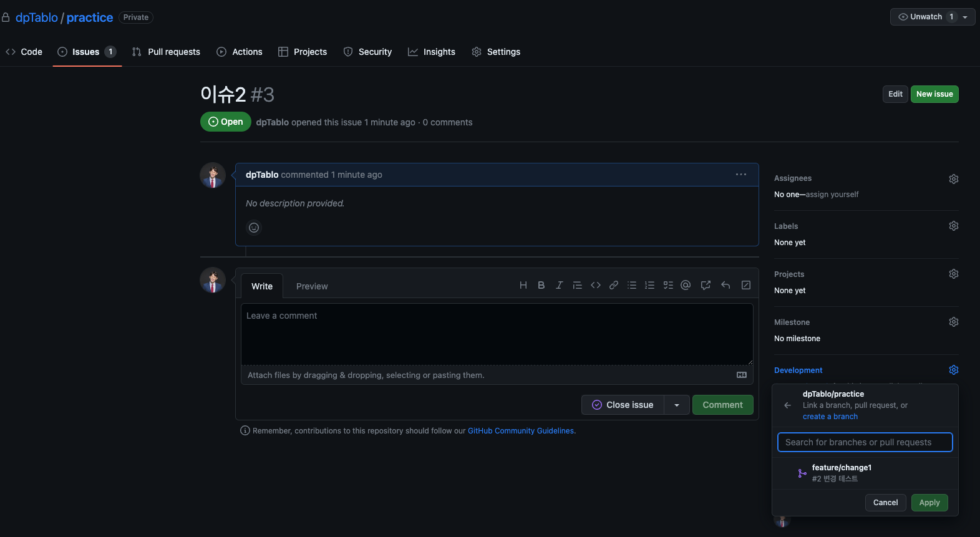
Task: Insert heading with the H toolbar icon
Action: [523, 286]
